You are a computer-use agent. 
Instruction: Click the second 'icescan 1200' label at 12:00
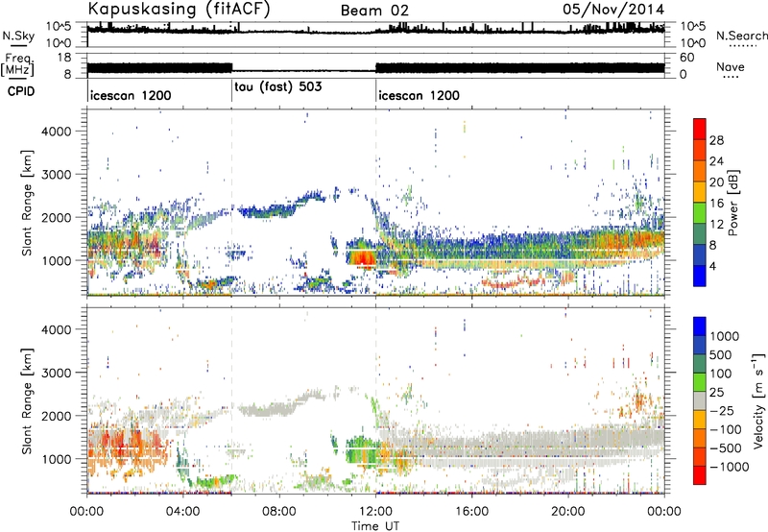420,95
